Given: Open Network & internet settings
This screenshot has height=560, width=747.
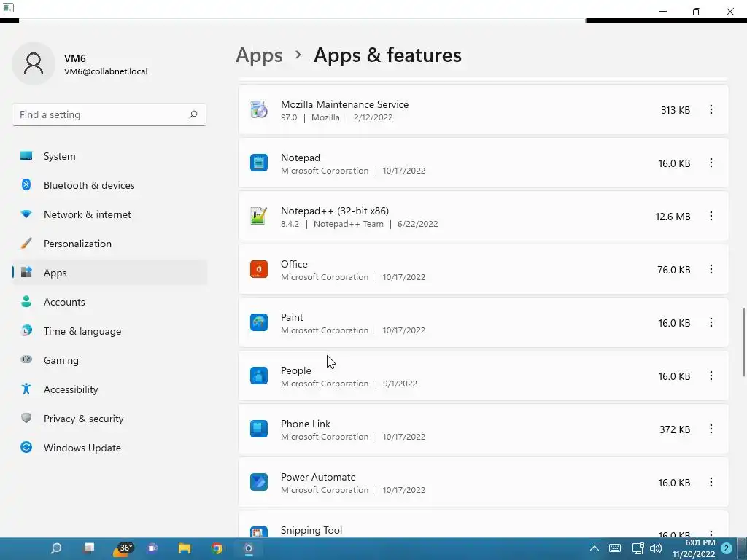Looking at the screenshot, I should [x=109, y=214].
